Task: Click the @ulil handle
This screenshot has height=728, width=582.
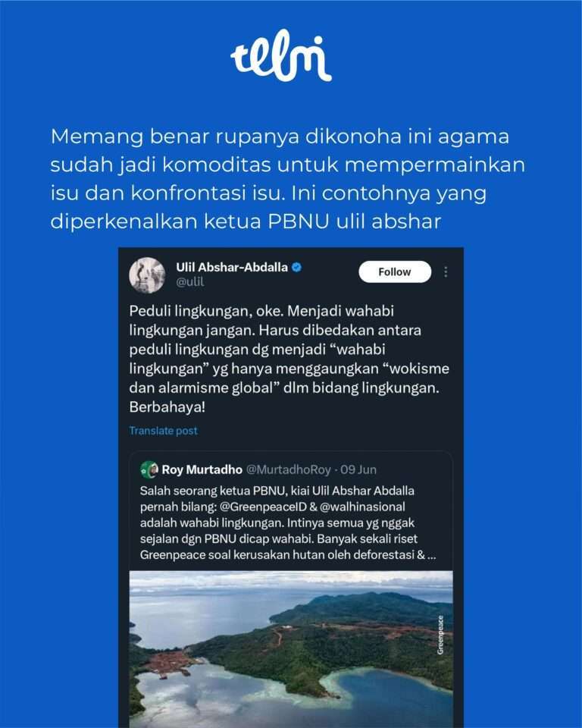Action: pyautogui.click(x=189, y=282)
